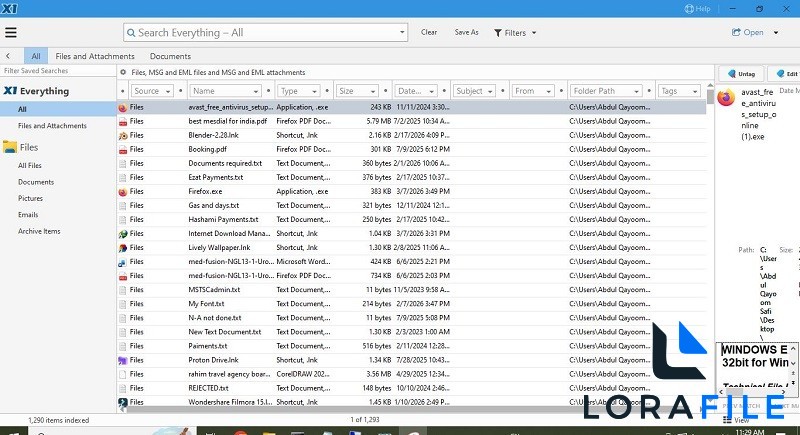Click the Firefox.exe application icon
The height and width of the screenshot is (435, 800).
pyautogui.click(x=122, y=192)
